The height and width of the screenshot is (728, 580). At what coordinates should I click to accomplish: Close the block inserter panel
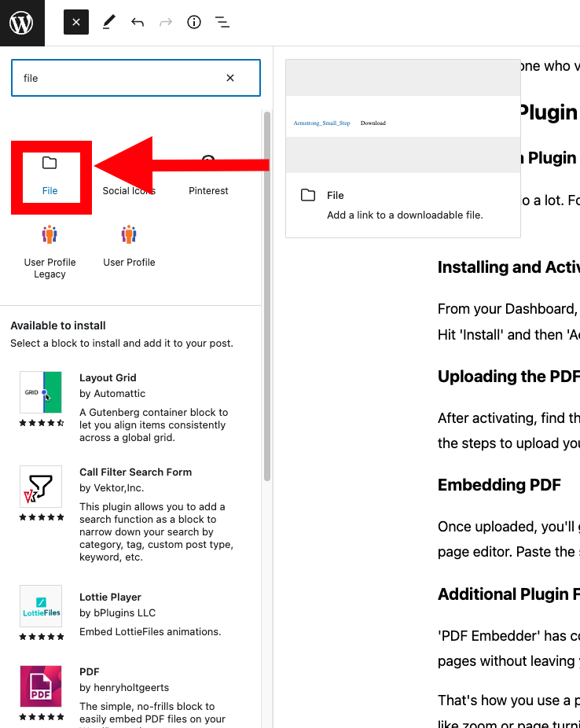pyautogui.click(x=76, y=22)
